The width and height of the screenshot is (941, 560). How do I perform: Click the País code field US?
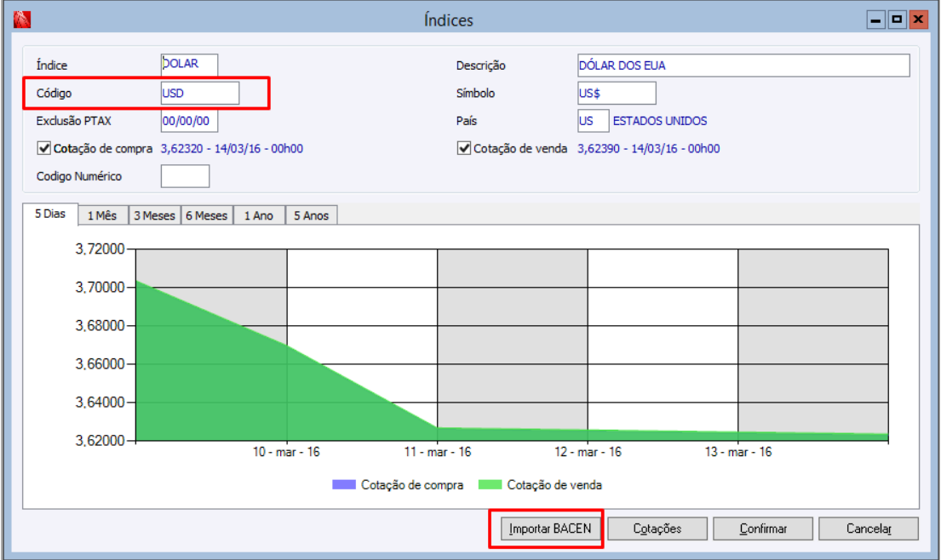coord(593,121)
